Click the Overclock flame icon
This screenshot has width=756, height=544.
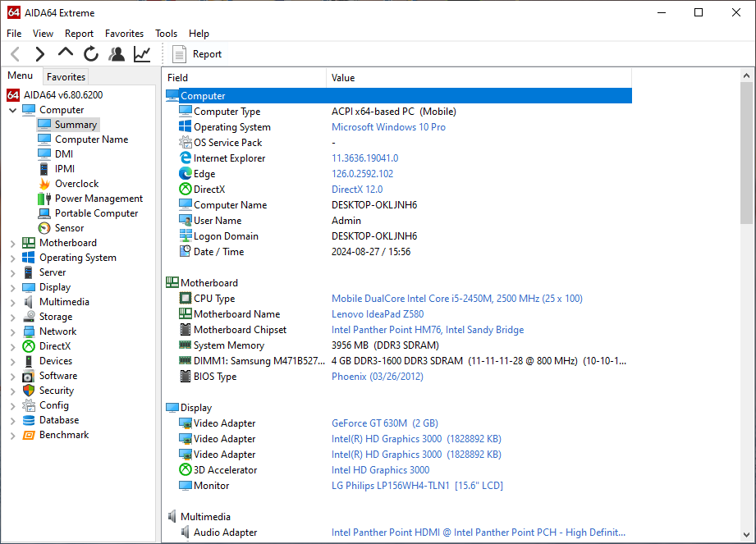tap(44, 184)
